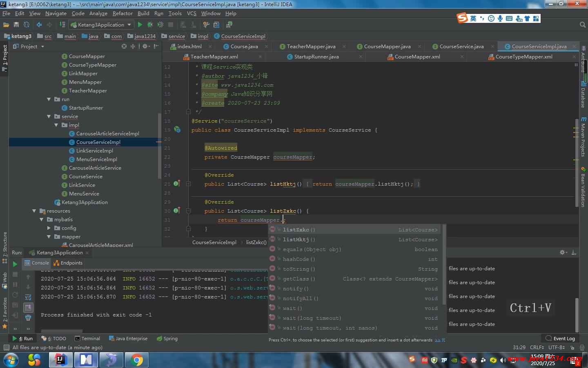
Task: Navigate Back with the blue arrow icon
Action: (x=39, y=25)
